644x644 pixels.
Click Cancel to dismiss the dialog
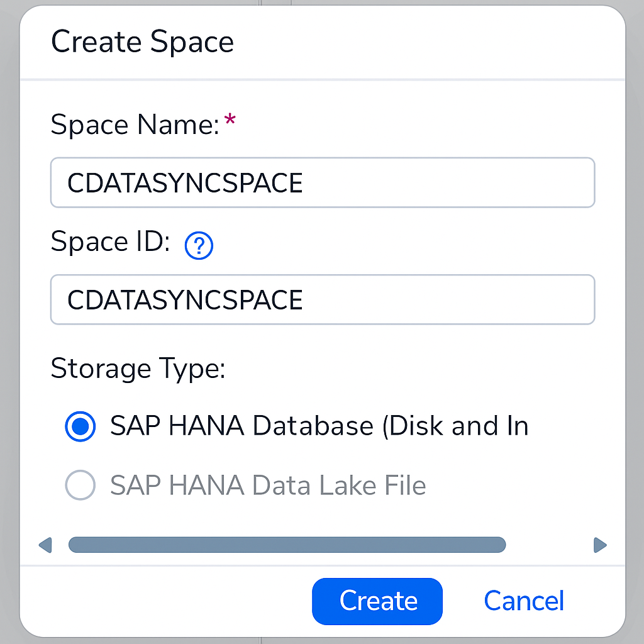pyautogui.click(x=523, y=601)
